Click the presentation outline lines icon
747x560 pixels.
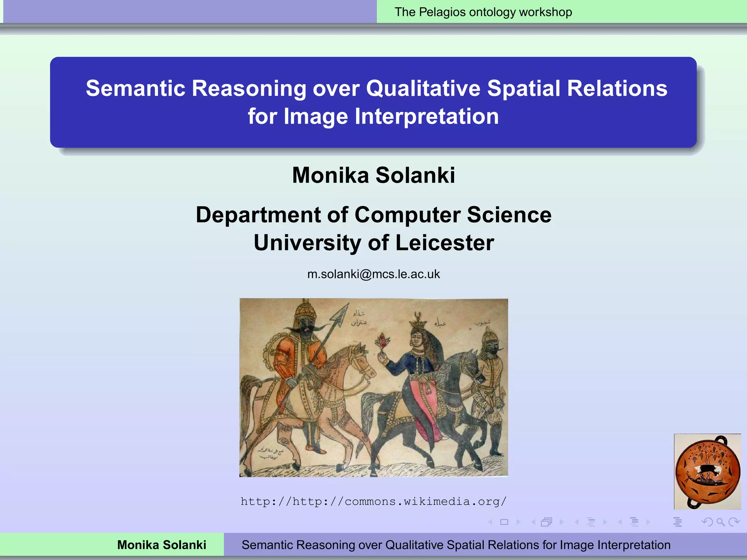point(677,522)
